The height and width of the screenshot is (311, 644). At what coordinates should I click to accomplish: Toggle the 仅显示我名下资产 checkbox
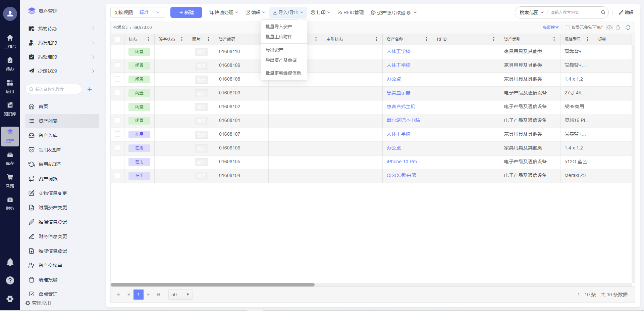click(x=567, y=28)
